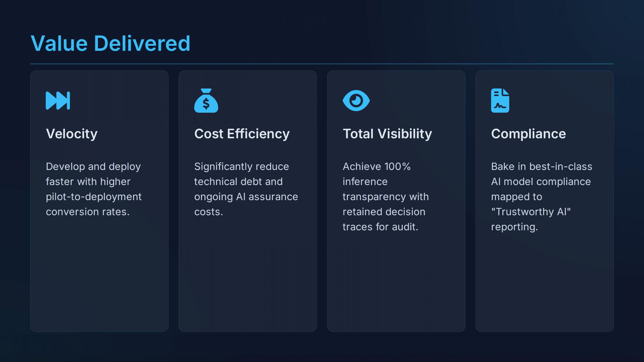Click the Velocity card heading
The image size is (644, 362).
tap(72, 133)
